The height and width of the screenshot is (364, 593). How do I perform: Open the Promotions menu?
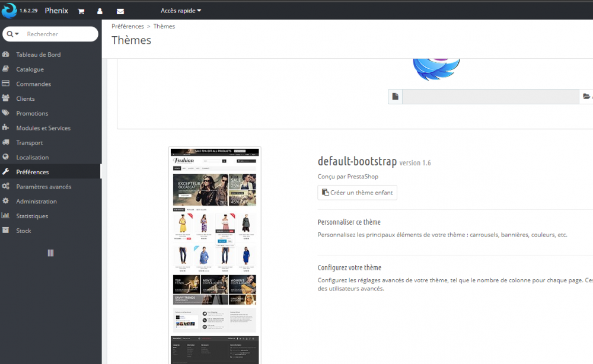[50, 113]
